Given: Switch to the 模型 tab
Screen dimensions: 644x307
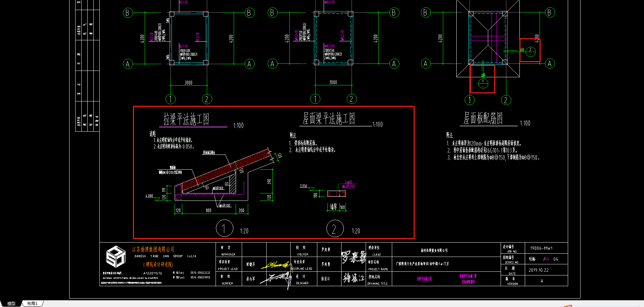Looking at the screenshot, I should [x=11, y=303].
